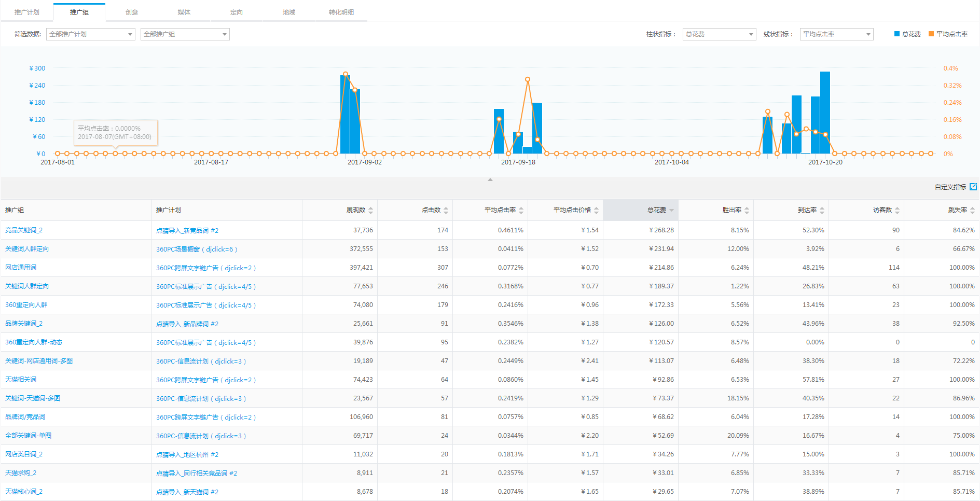The height and width of the screenshot is (501, 980).
Task: Open the 全部推广组 filter dropdown
Action: (x=185, y=34)
